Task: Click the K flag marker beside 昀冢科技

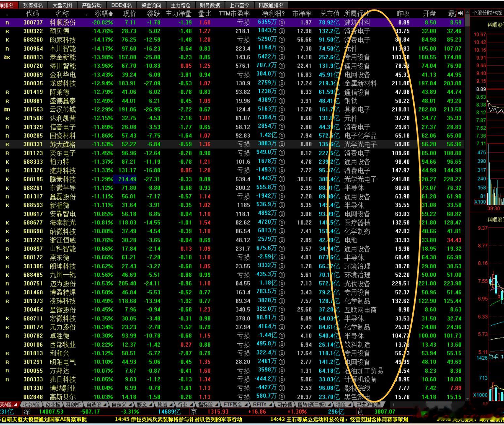Action: pyautogui.click(x=7, y=40)
